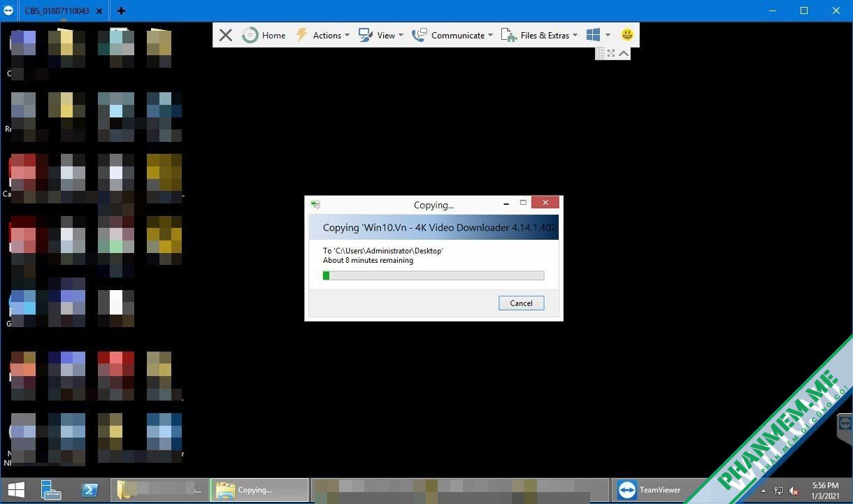The width and height of the screenshot is (853, 504).
Task: Open the Communicate dropdown menu
Action: [452, 35]
